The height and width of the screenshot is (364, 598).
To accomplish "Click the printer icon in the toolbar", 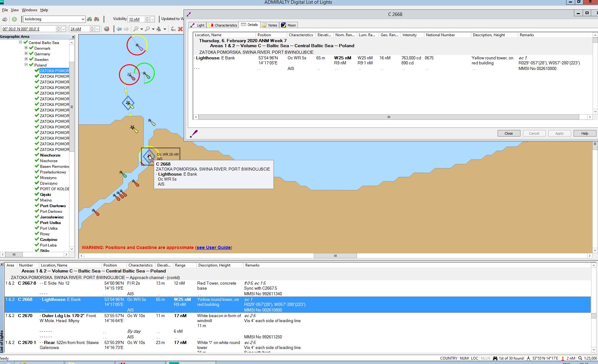I will 5,19.
